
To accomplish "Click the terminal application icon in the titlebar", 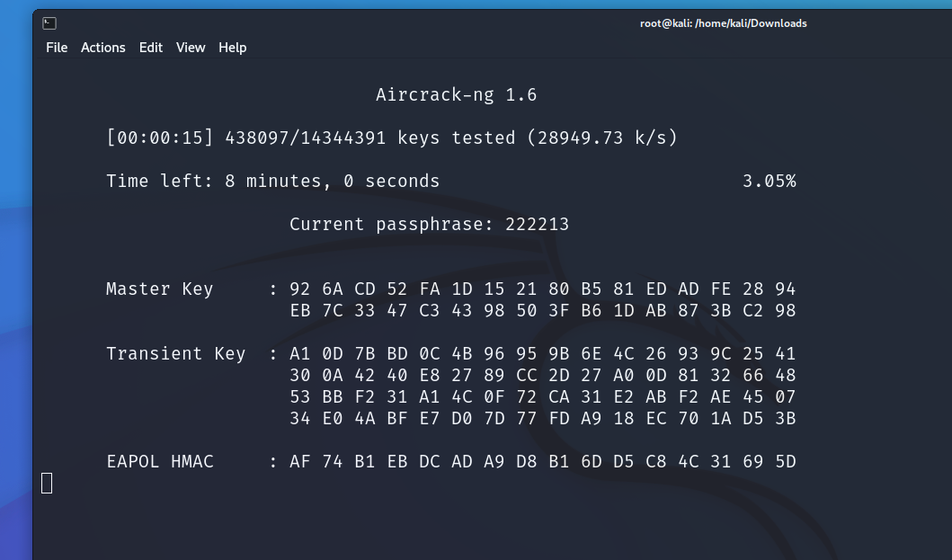I will click(49, 22).
